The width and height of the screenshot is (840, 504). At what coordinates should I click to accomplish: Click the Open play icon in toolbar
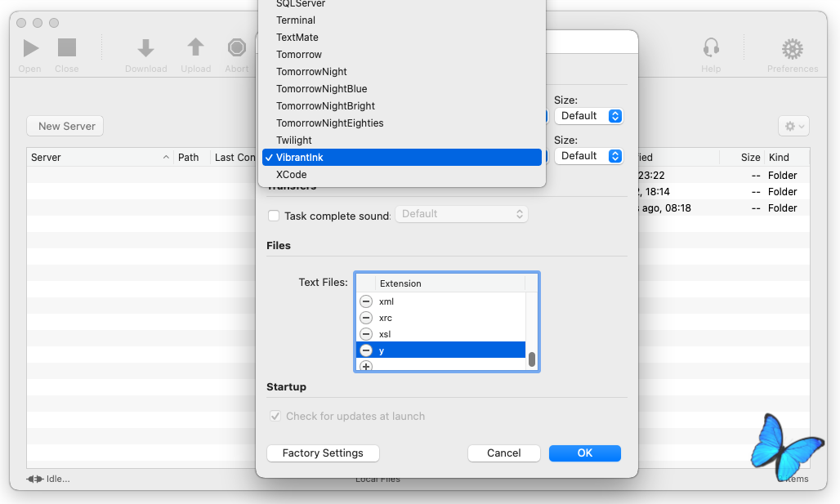pyautogui.click(x=31, y=48)
